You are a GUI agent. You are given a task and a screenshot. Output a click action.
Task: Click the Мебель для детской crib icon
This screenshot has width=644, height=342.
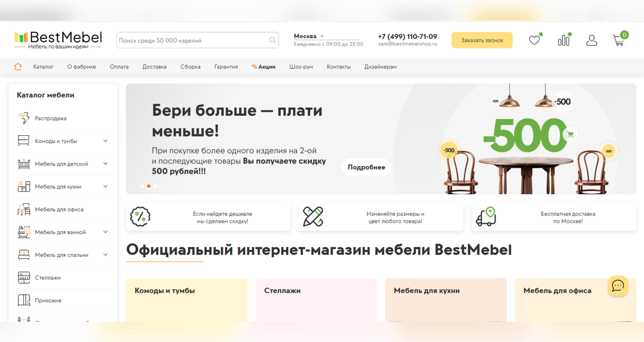pos(24,164)
